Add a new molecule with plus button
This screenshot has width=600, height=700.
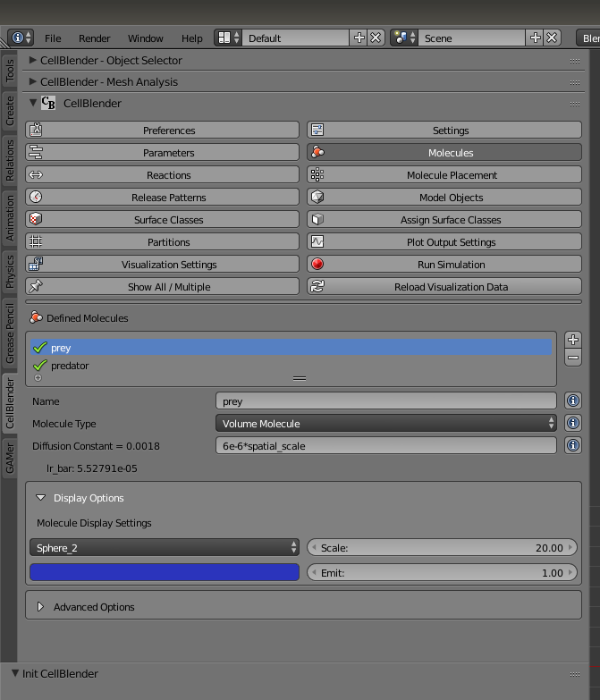pyautogui.click(x=573, y=340)
